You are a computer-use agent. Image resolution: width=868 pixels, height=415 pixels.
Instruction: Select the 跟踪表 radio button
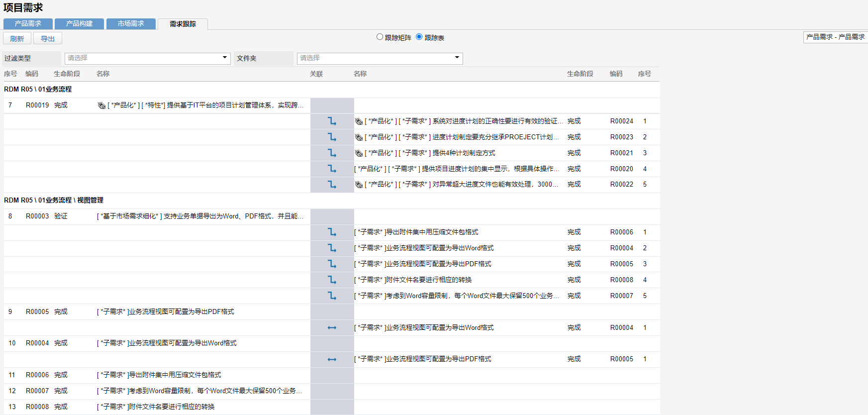pyautogui.click(x=419, y=37)
